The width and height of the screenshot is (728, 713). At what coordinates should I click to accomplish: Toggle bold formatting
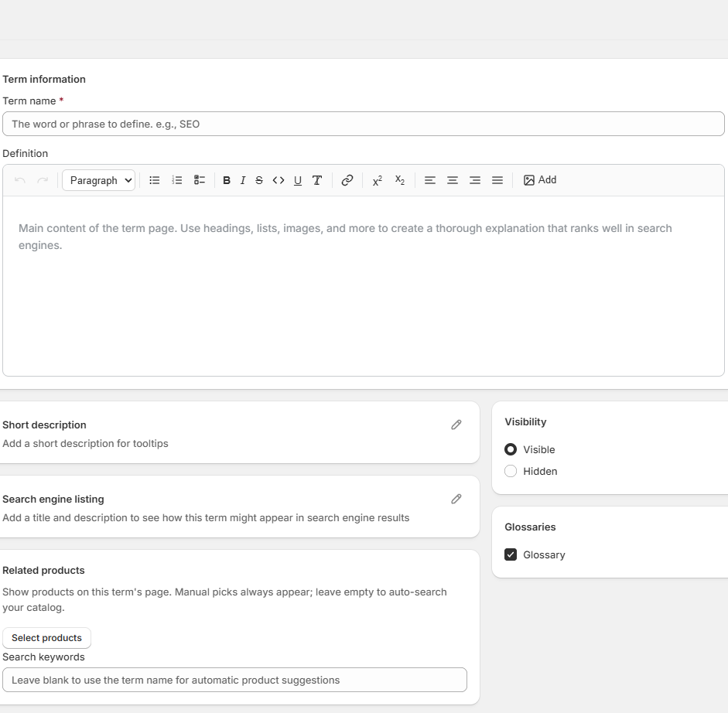click(227, 180)
